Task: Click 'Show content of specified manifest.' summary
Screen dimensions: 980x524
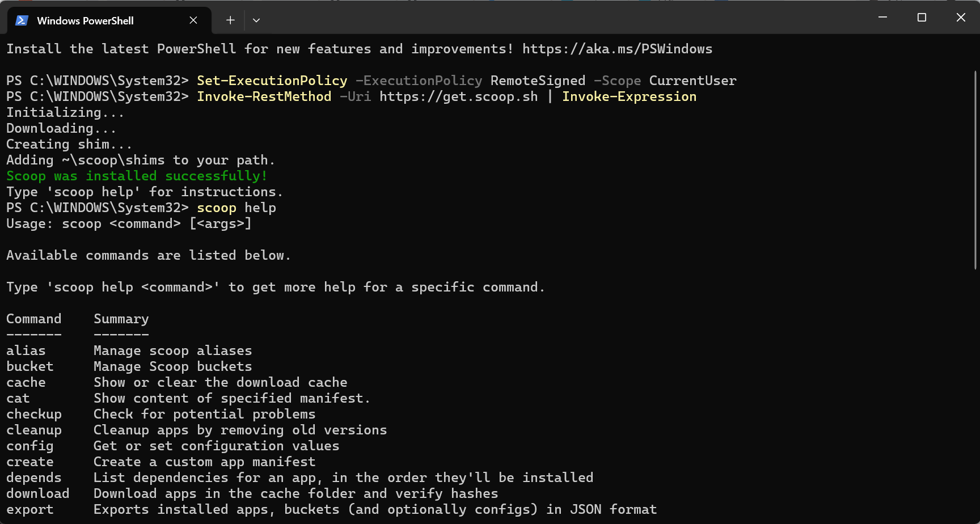Action: click(232, 398)
